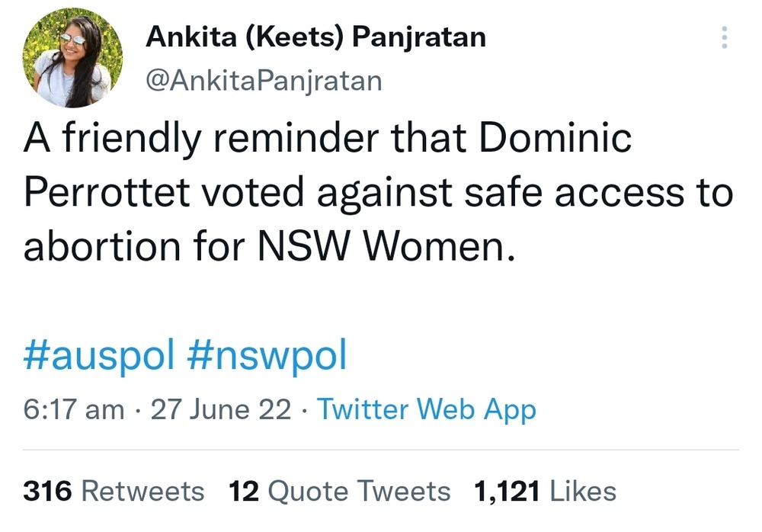
Task: Click the 27 June 22 date
Action: pyautogui.click(x=221, y=409)
